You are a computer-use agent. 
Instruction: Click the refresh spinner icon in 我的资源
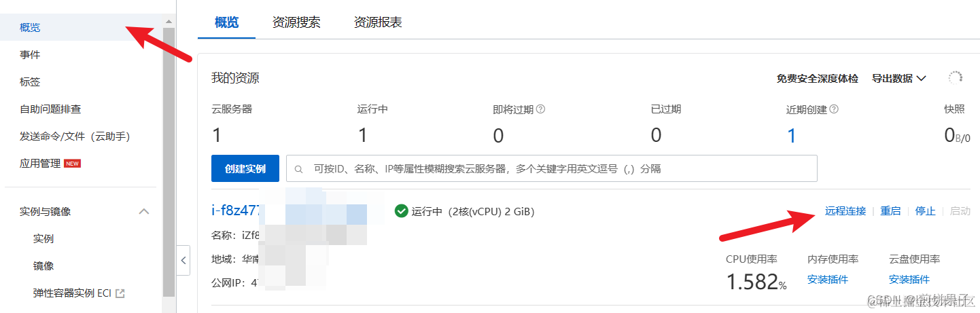click(x=956, y=78)
